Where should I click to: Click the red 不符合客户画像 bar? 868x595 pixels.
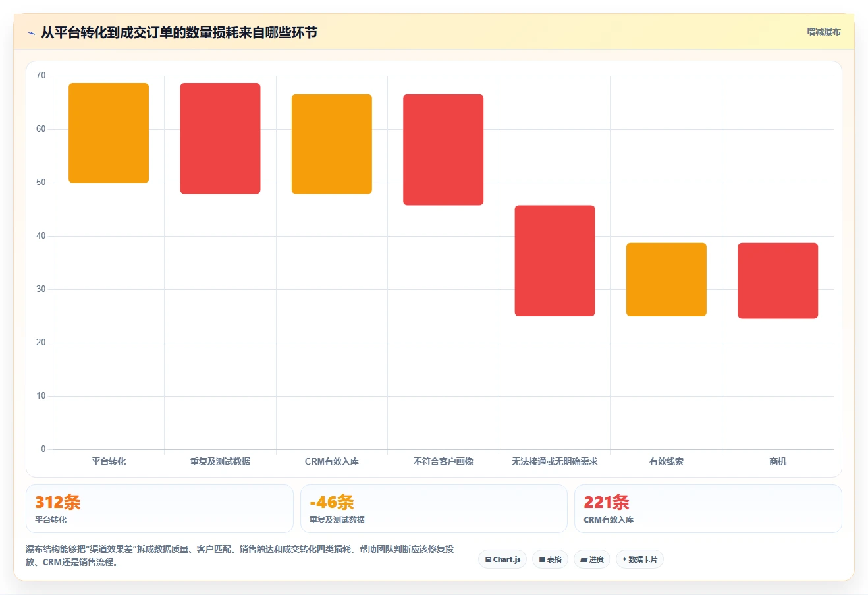(x=443, y=150)
